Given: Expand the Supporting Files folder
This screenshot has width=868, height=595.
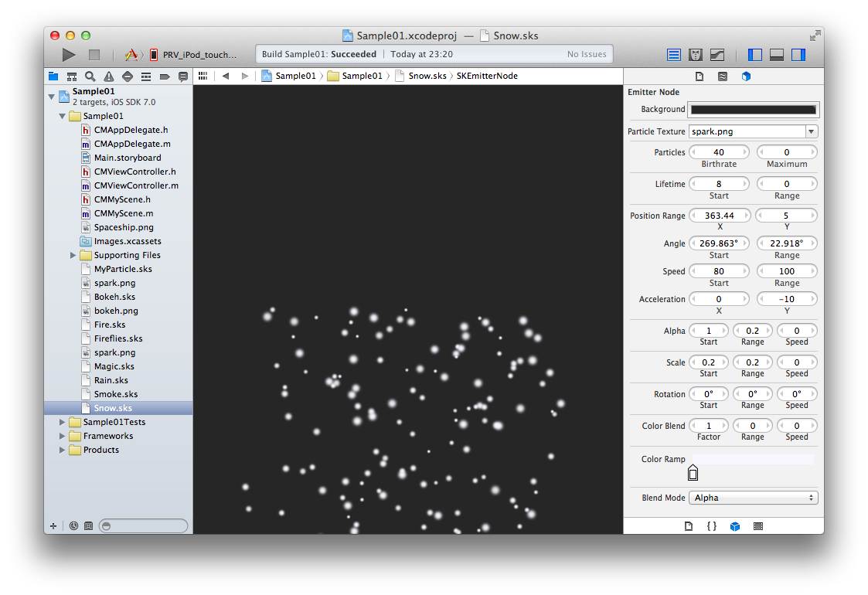Looking at the screenshot, I should (73, 255).
